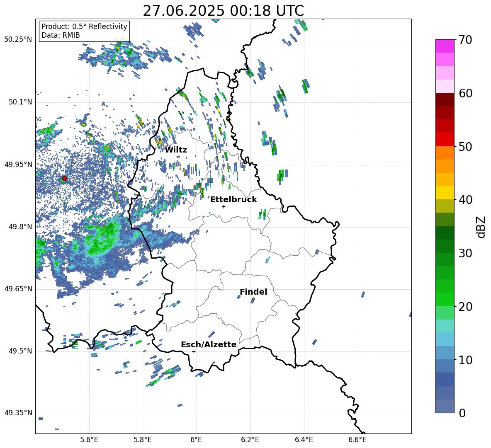
Task: Click the colorbar 30 tick label
Action: (x=465, y=253)
